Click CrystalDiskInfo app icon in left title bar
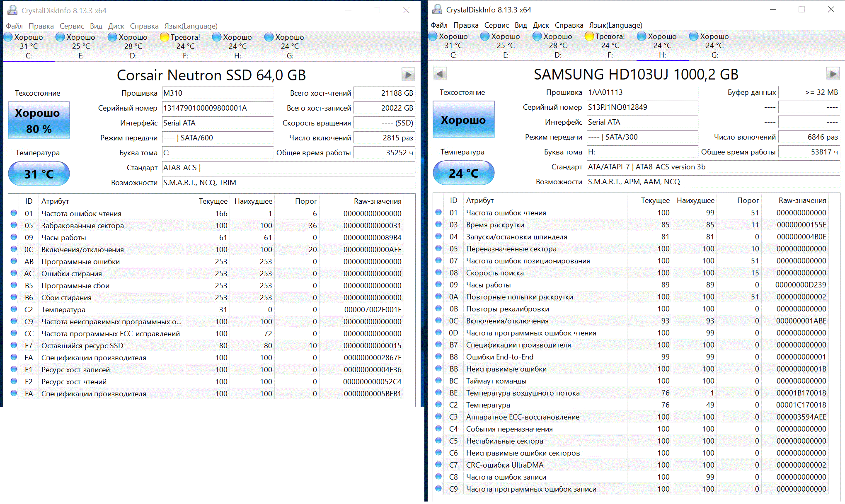The image size is (845, 504). coord(13,10)
